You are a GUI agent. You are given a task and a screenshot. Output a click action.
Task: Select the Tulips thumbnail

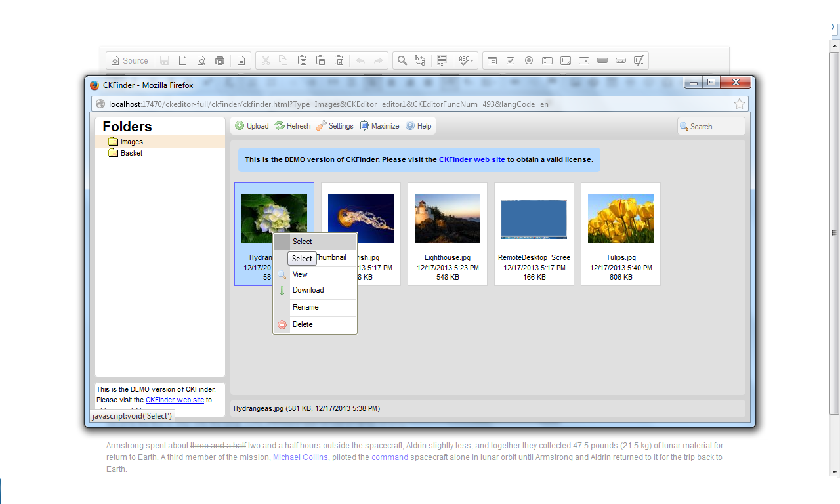621,219
